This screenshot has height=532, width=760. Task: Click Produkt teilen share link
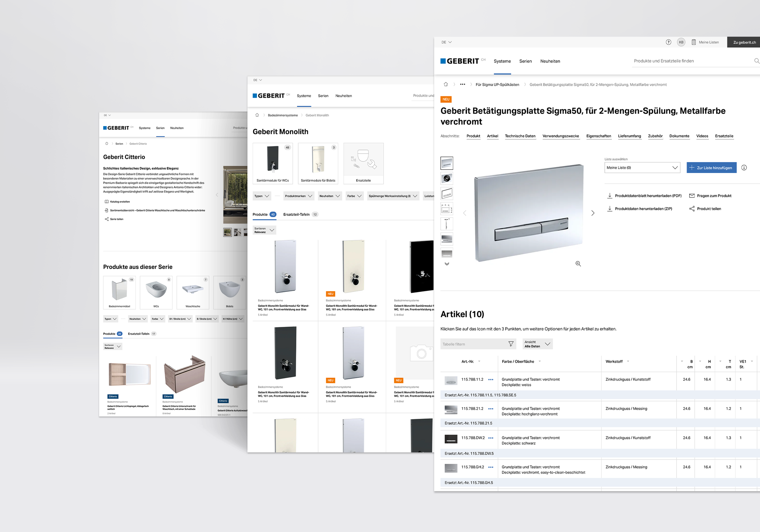point(705,209)
